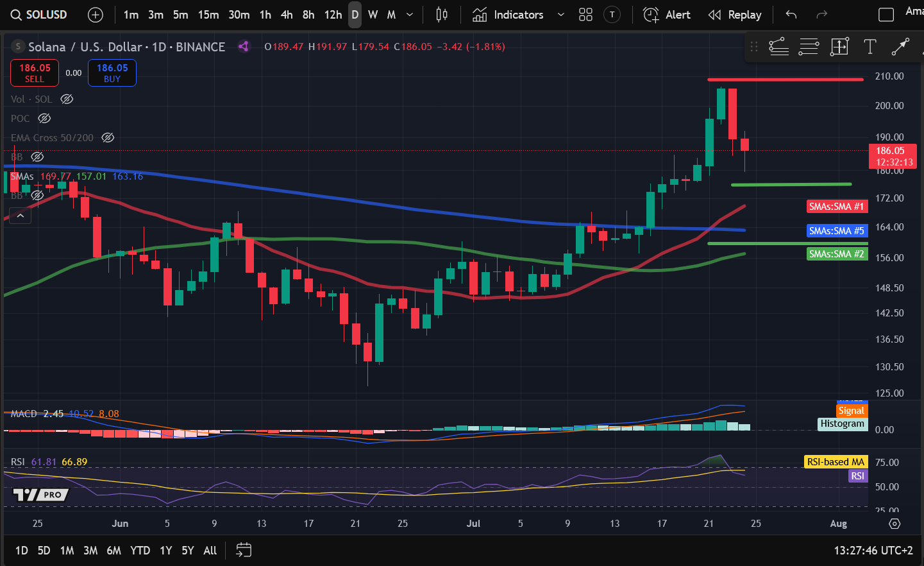Viewport: 924px width, 566px height.
Task: Redo the last chart action
Action: (x=821, y=15)
